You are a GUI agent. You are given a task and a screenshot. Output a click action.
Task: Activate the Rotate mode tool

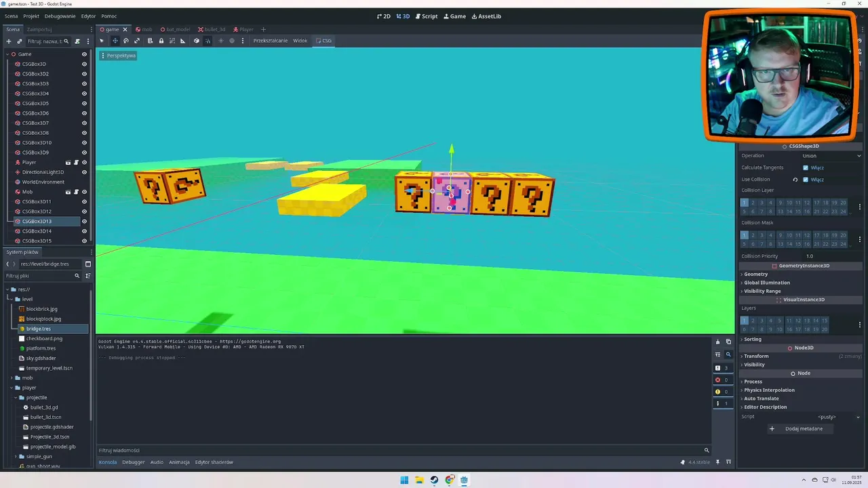pos(125,41)
